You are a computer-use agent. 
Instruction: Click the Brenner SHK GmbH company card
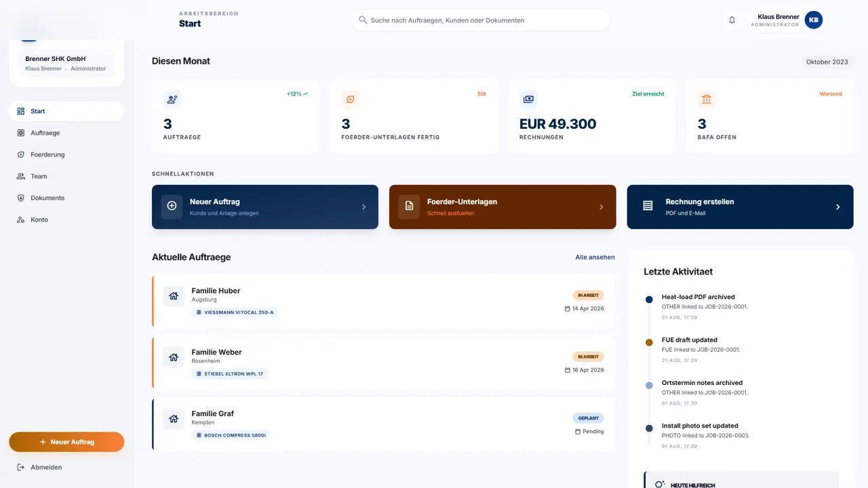point(66,63)
